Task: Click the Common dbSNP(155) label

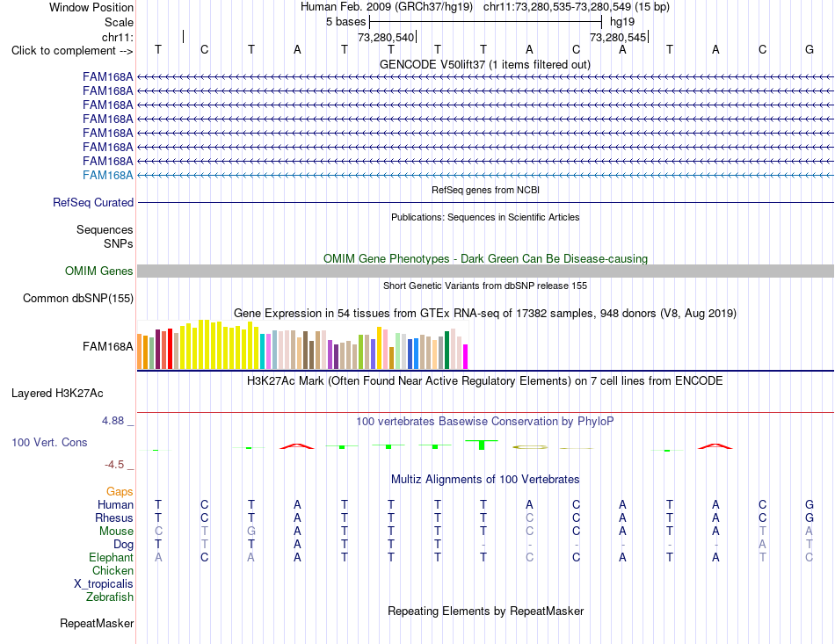Action: (77, 298)
